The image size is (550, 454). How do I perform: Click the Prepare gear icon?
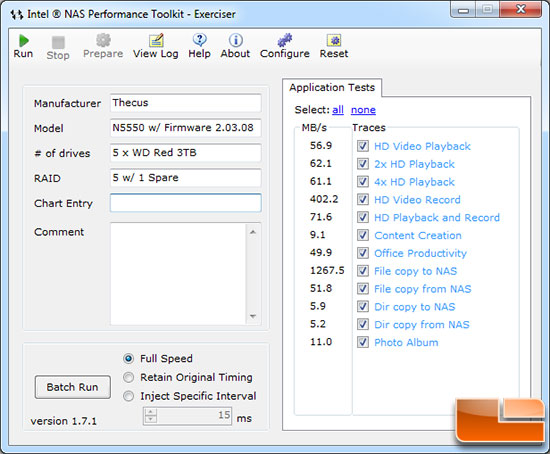click(103, 40)
